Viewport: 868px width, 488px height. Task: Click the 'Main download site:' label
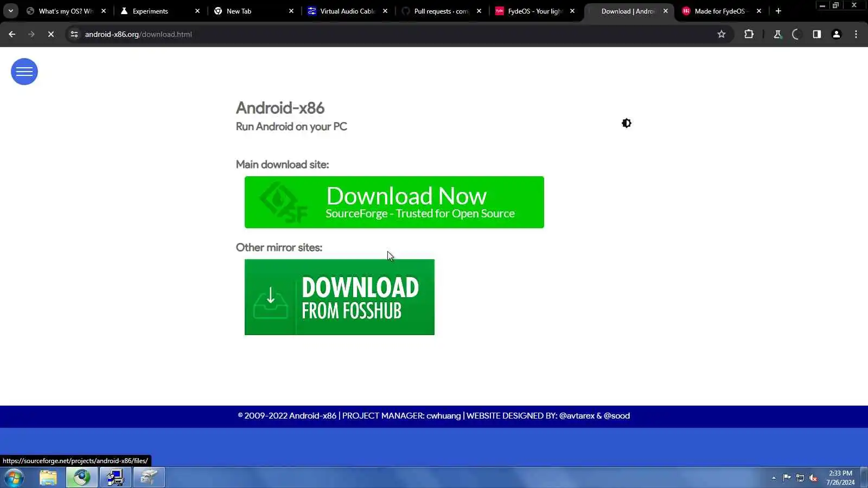[282, 164]
